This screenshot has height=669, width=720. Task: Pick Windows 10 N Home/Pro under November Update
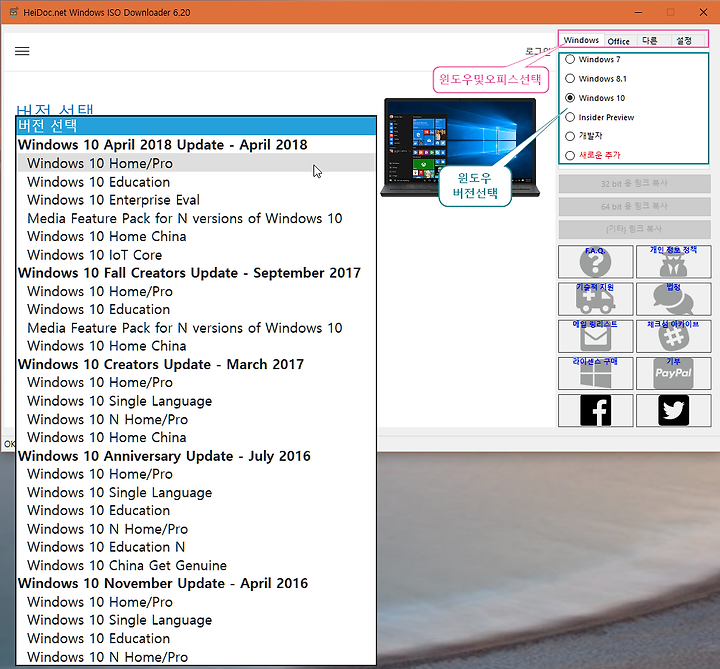coord(196,657)
